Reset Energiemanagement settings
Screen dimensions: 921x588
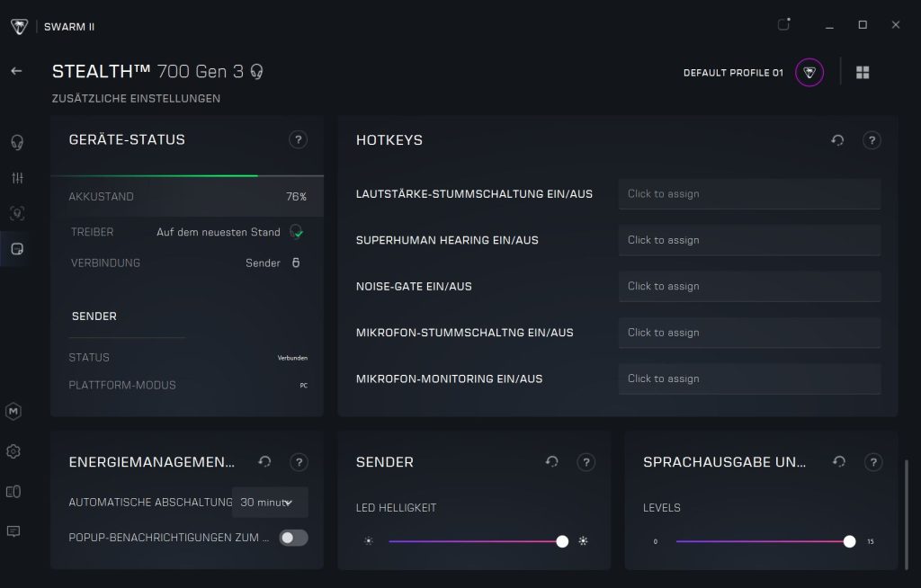264,462
